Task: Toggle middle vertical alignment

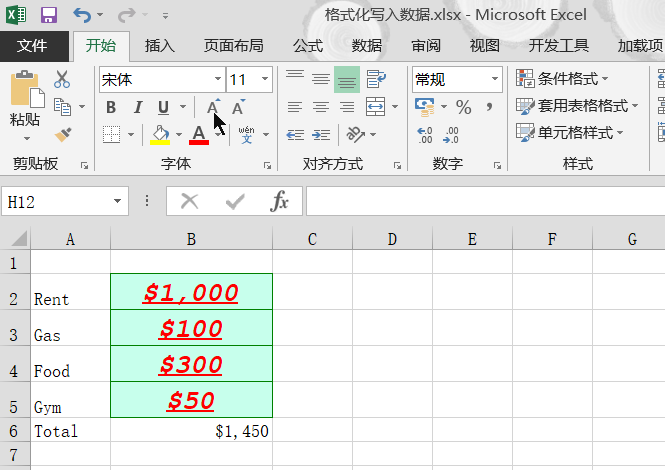Action: 321,79
